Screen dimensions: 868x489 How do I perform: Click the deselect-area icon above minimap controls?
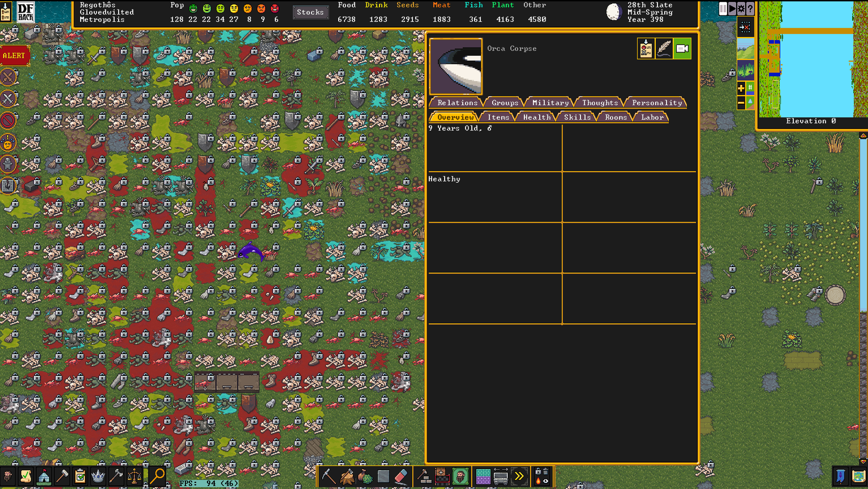[x=745, y=27]
